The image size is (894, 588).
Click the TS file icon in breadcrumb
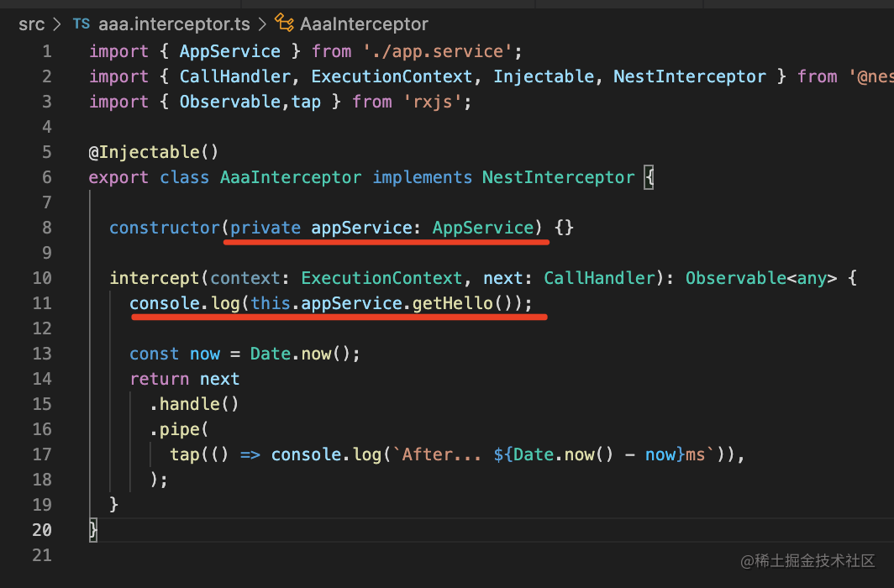pyautogui.click(x=81, y=24)
